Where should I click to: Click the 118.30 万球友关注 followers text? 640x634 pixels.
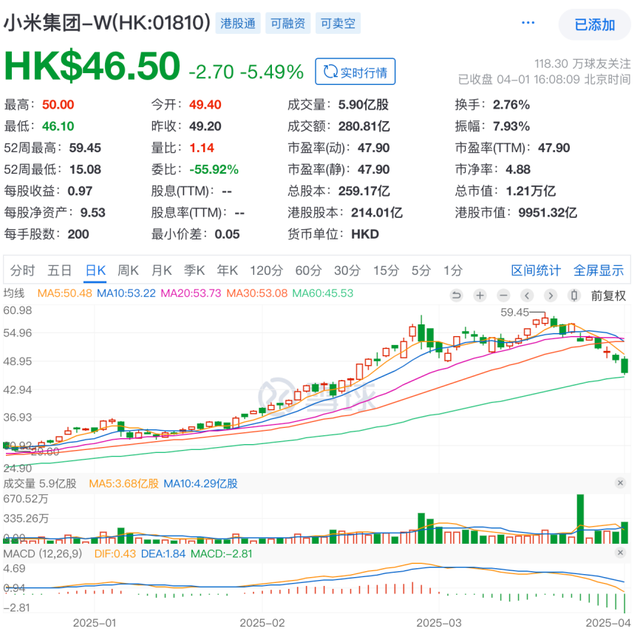[582, 64]
